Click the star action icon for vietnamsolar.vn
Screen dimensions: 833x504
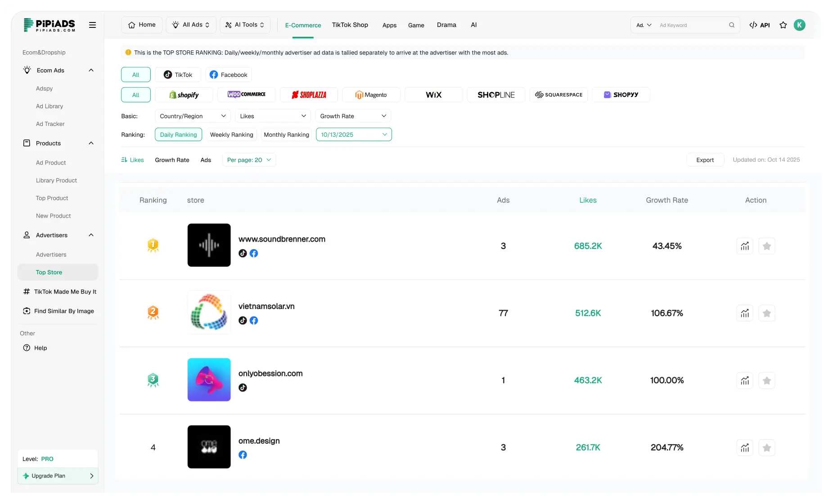tap(767, 313)
